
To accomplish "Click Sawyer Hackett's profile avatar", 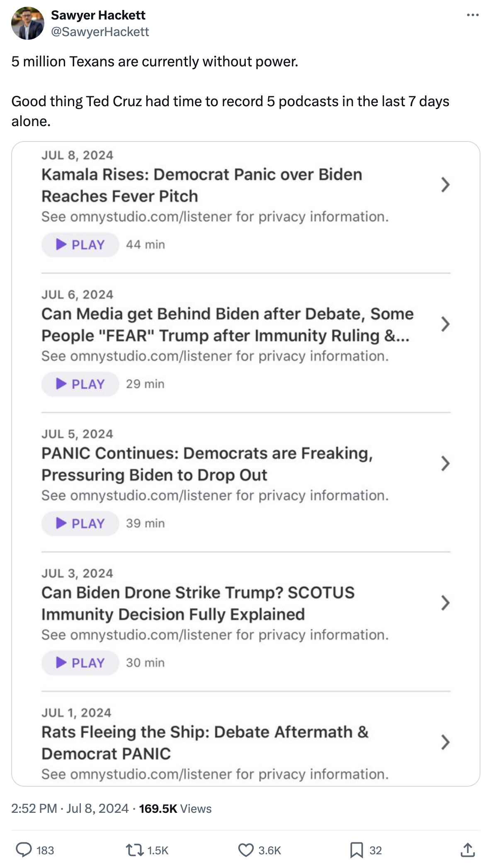I will 27,23.
